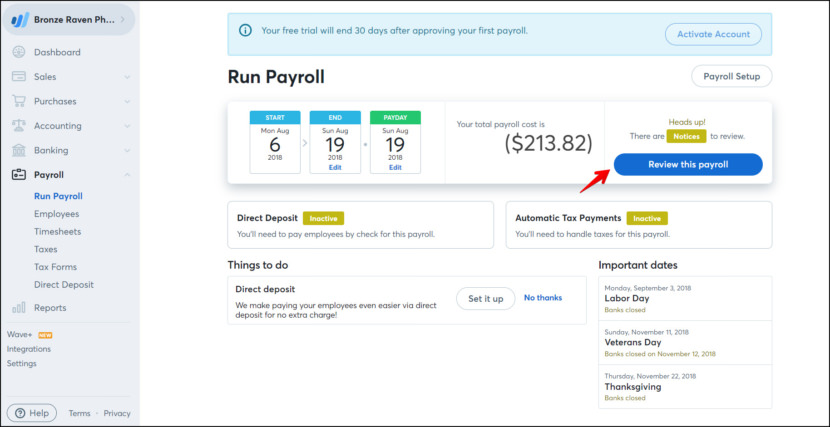
Task: Click the NEW badge next to Wave+
Action: [46, 335]
